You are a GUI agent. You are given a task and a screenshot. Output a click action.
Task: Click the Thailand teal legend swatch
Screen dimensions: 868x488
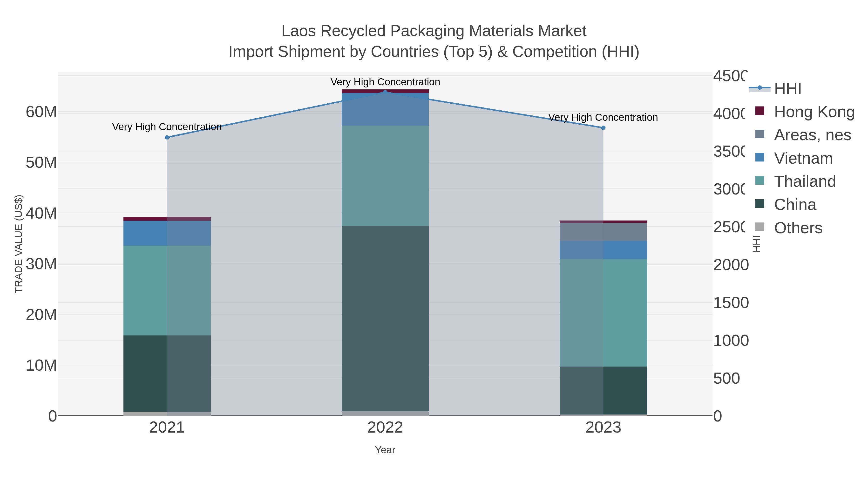pos(760,180)
